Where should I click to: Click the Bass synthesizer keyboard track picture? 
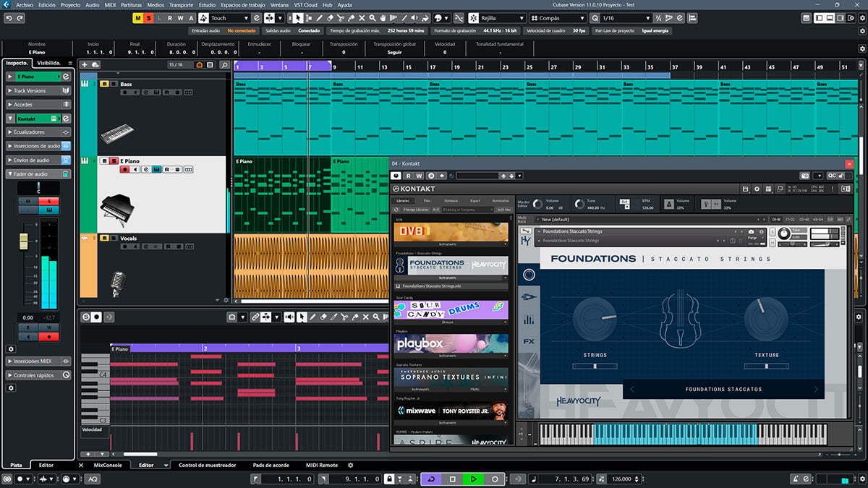coord(116,134)
